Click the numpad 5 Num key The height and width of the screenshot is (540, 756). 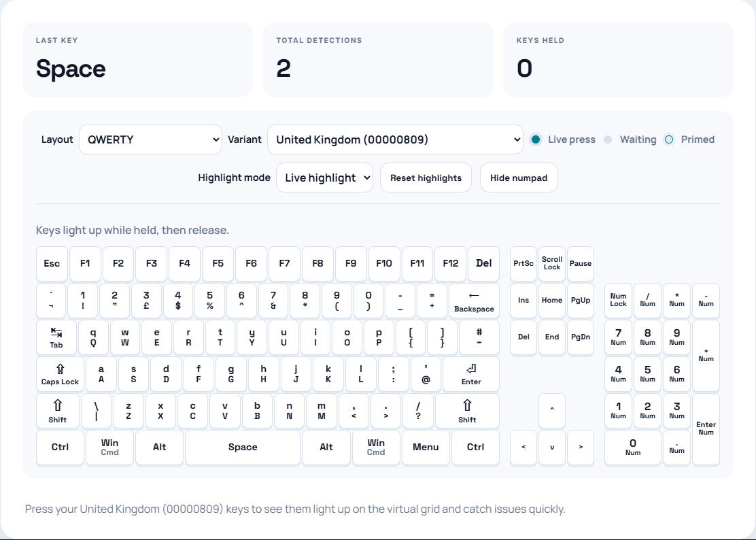coord(647,374)
